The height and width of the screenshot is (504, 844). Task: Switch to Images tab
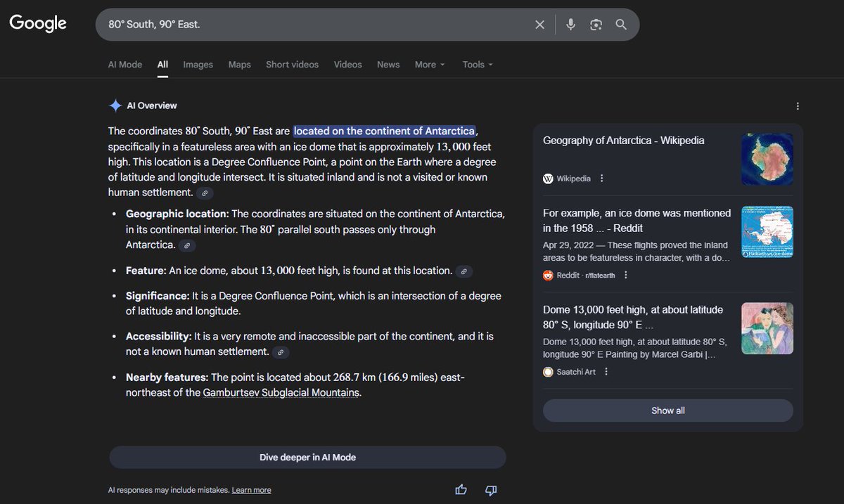click(198, 65)
